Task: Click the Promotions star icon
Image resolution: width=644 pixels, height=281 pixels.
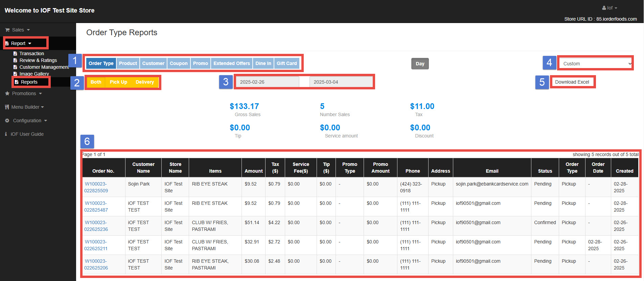Action: pyautogui.click(x=7, y=93)
